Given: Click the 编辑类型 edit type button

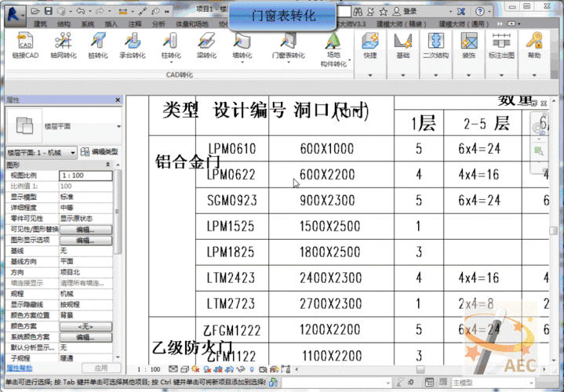Looking at the screenshot, I should pyautogui.click(x=100, y=152).
